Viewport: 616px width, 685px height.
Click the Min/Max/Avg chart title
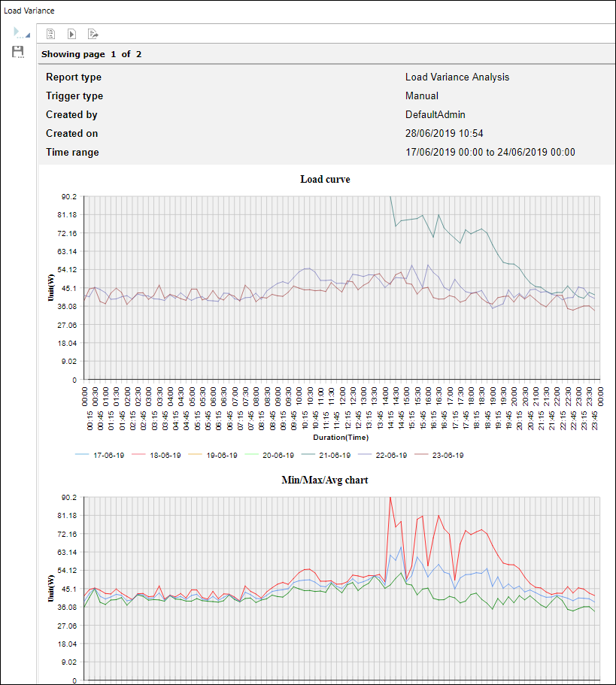tap(325, 479)
